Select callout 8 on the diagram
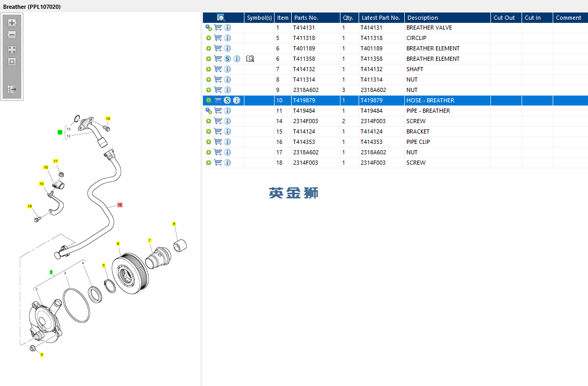The height and width of the screenshot is (386, 588). tap(174, 224)
